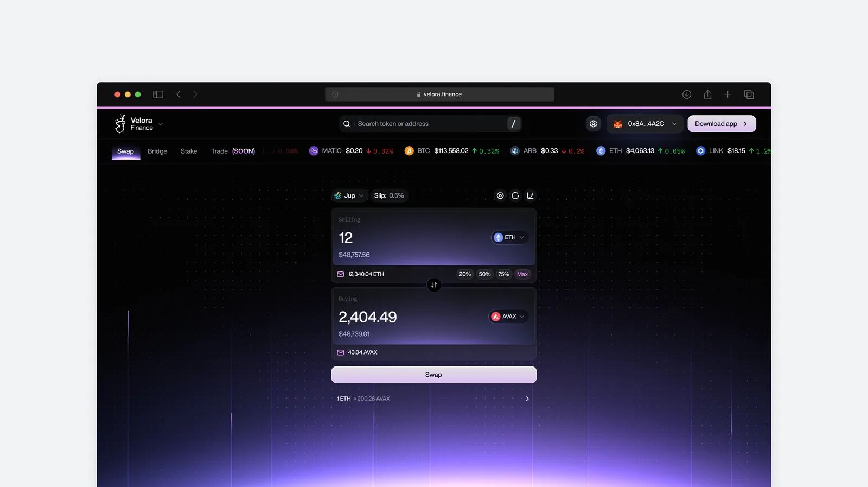Open the Jup router dropdown
Viewport: 868px width, 487px height.
[x=349, y=195]
